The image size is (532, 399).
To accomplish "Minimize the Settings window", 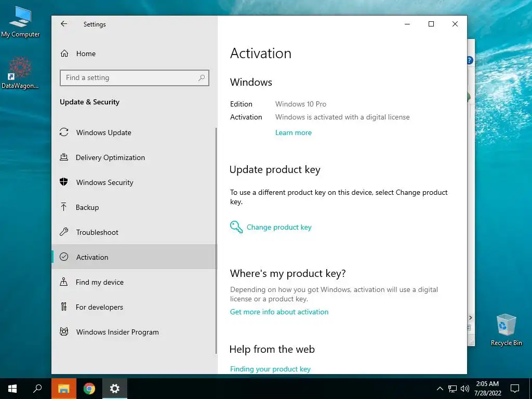I will [407, 24].
